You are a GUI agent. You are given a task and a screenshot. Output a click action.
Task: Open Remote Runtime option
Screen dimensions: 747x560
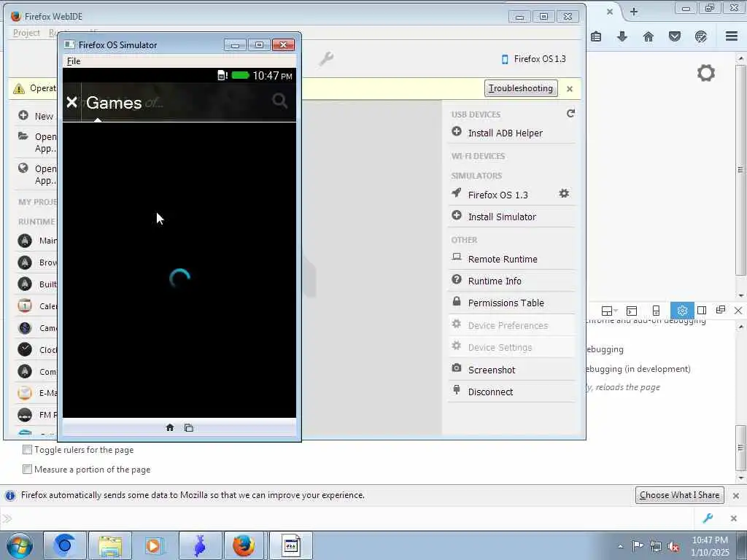[x=511, y=259]
